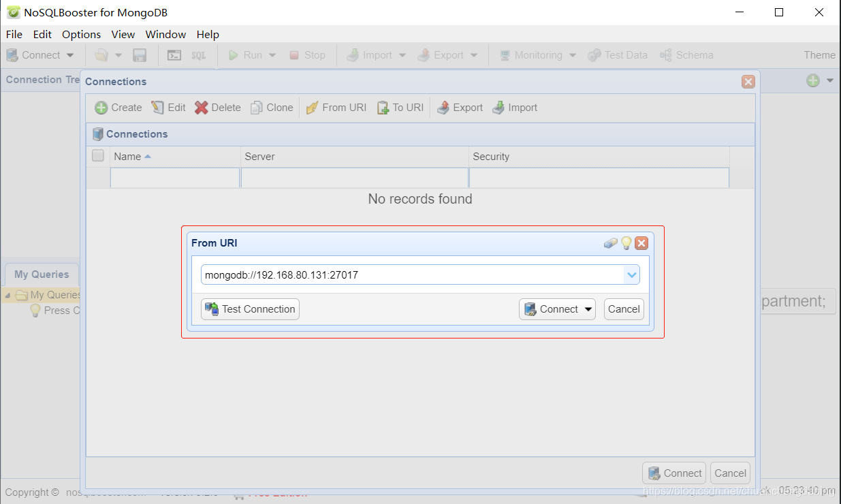Expand the main toolbar Export dropdown arrow
841x504 pixels.
point(474,55)
